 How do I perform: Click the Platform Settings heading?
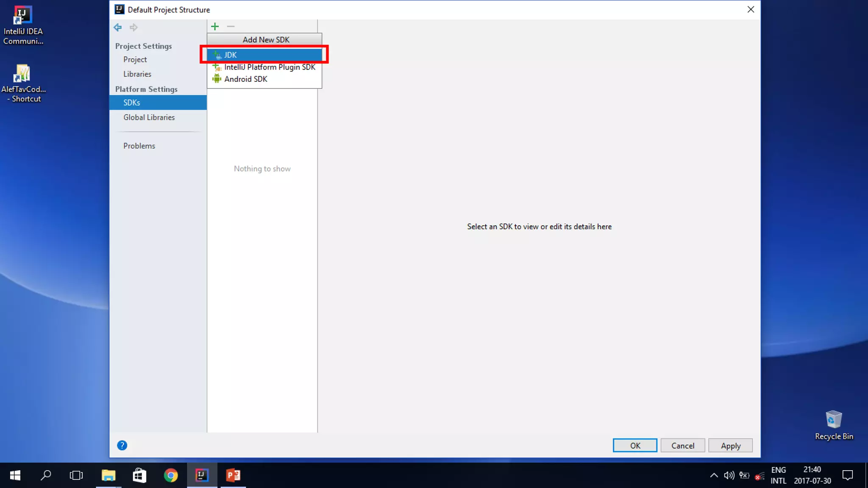pyautogui.click(x=146, y=89)
